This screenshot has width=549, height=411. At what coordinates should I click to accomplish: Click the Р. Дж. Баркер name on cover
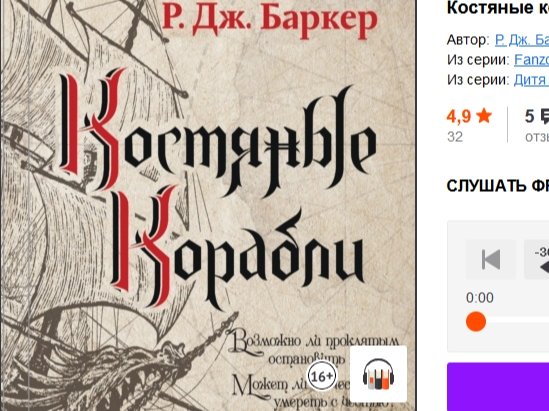coord(270,19)
